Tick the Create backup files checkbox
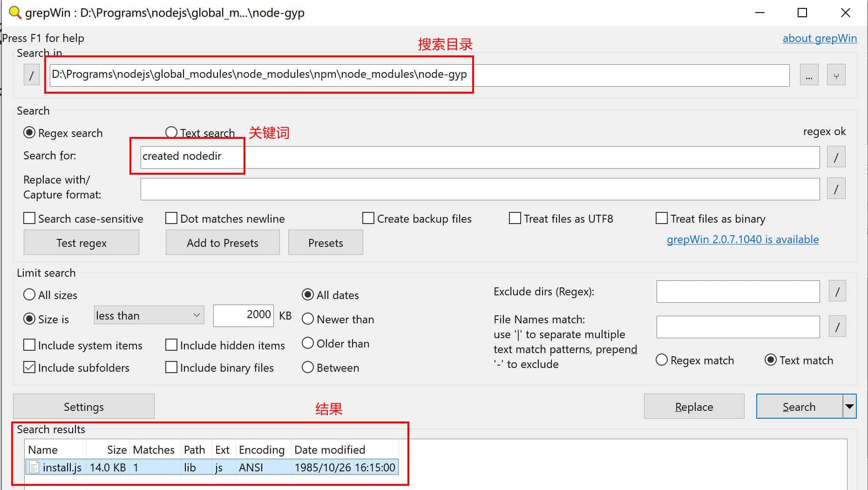The image size is (868, 490). coord(368,218)
